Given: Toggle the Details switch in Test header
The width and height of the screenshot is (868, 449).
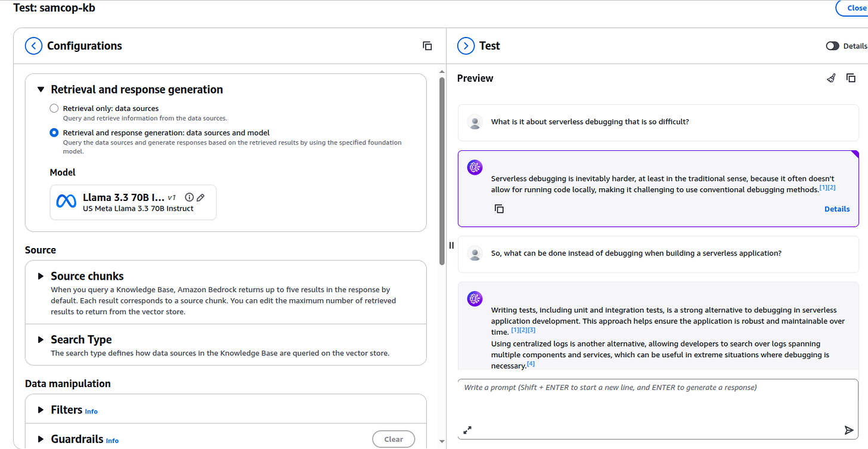Looking at the screenshot, I should (x=833, y=46).
